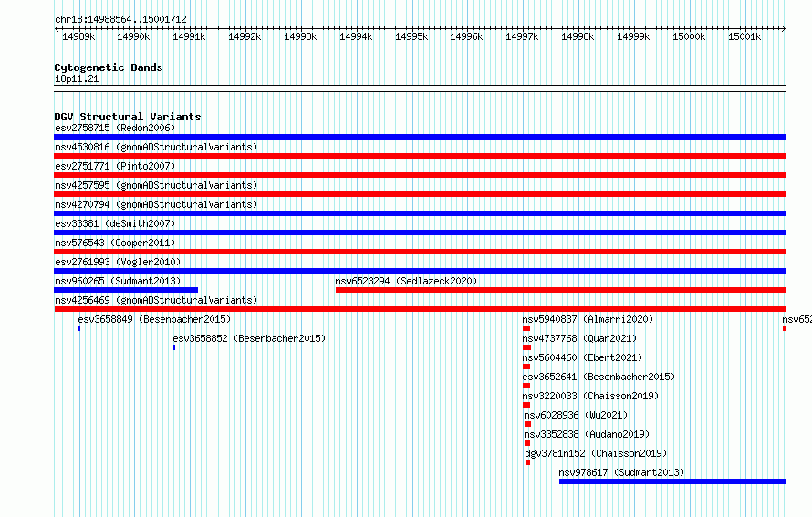Image resolution: width=812 pixels, height=517 pixels.
Task: Open nsv4270794 (gnomADStructuralVariants) variant
Action: 156,204
